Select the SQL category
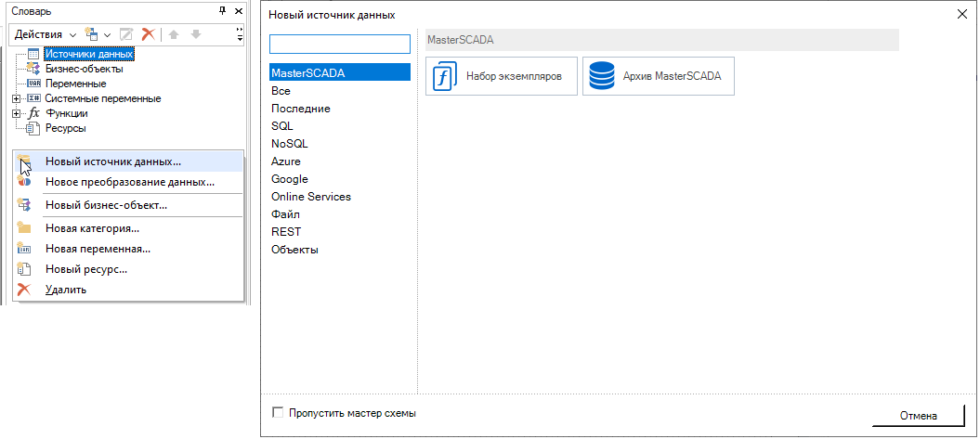Viewport: 980px width, 439px height. 340,125
